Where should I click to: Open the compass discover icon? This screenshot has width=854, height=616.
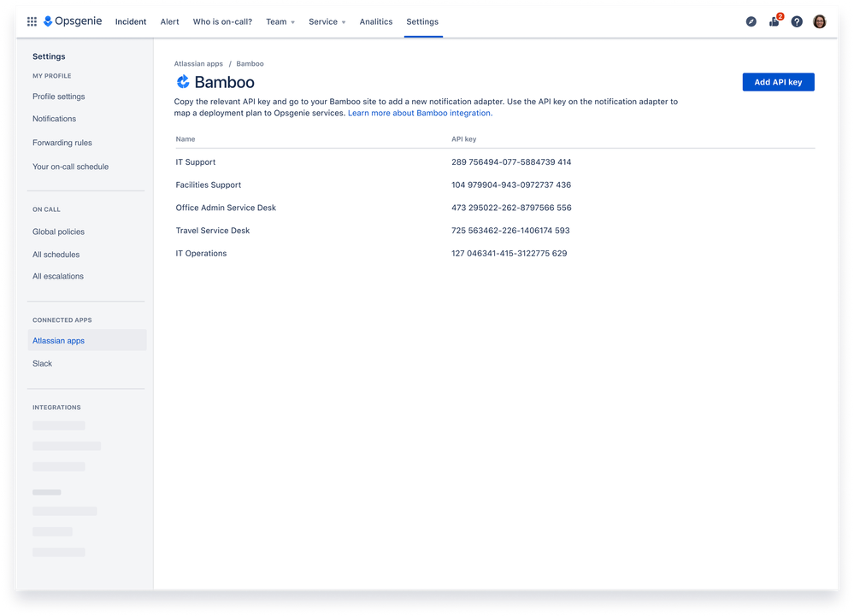[751, 21]
